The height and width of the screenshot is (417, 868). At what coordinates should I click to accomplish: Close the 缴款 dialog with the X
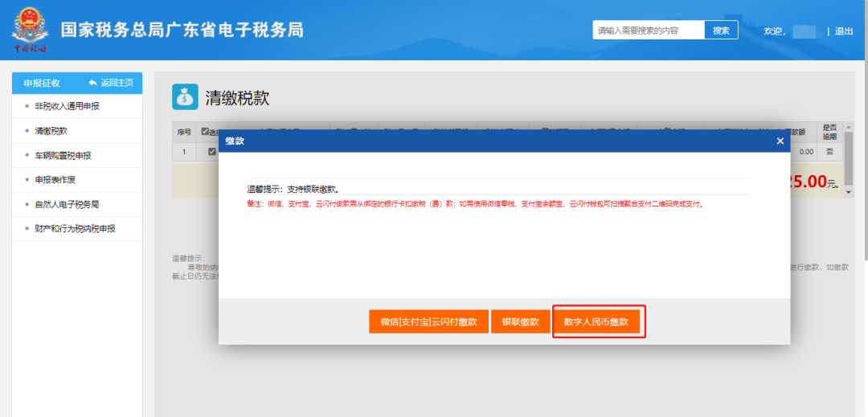click(x=780, y=141)
